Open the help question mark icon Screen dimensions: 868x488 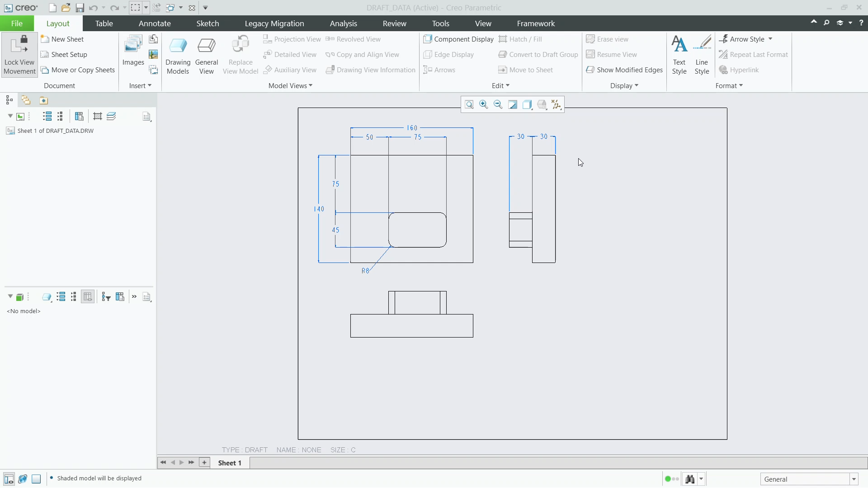point(861,23)
